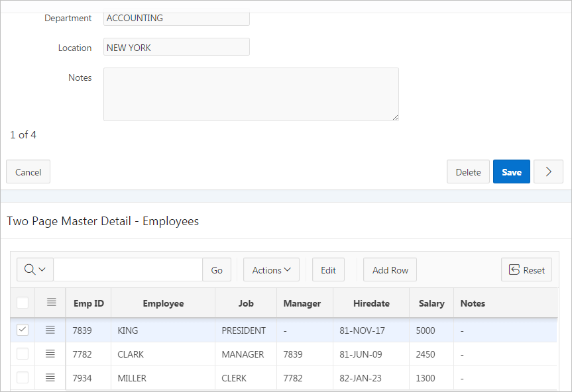Open row actions menu for MILLER row
The width and height of the screenshot is (572, 392).
[51, 378]
